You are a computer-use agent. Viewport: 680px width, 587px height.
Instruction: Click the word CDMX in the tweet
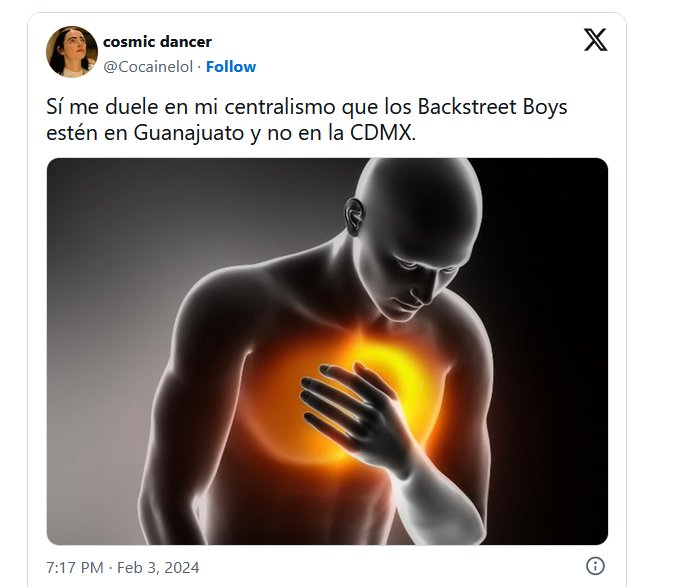[x=381, y=133]
